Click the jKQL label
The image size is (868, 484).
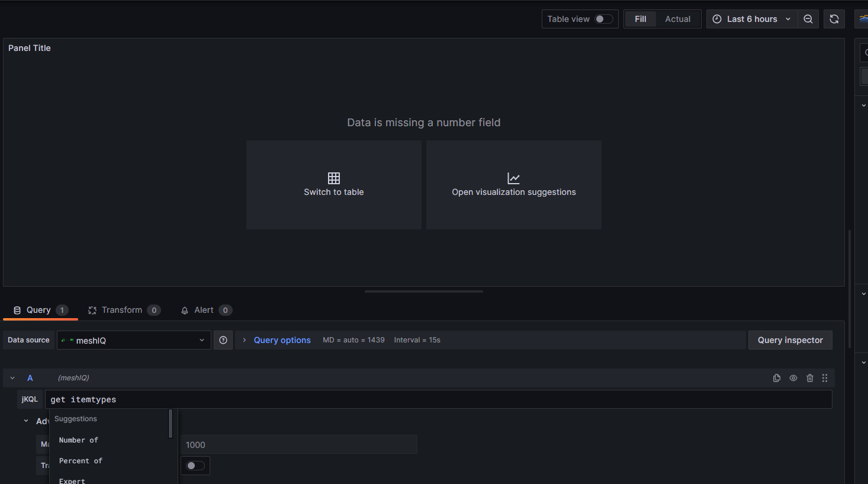pos(30,399)
